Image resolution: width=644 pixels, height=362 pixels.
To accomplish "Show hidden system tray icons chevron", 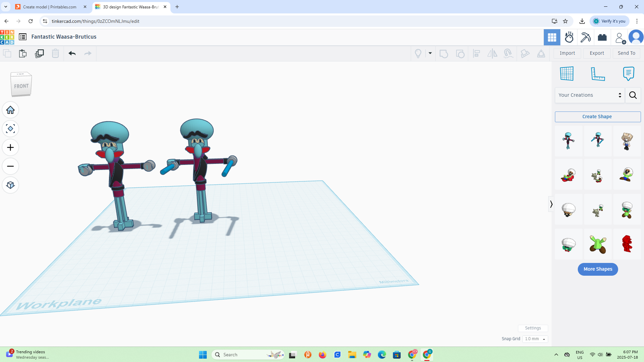I will tap(556, 355).
